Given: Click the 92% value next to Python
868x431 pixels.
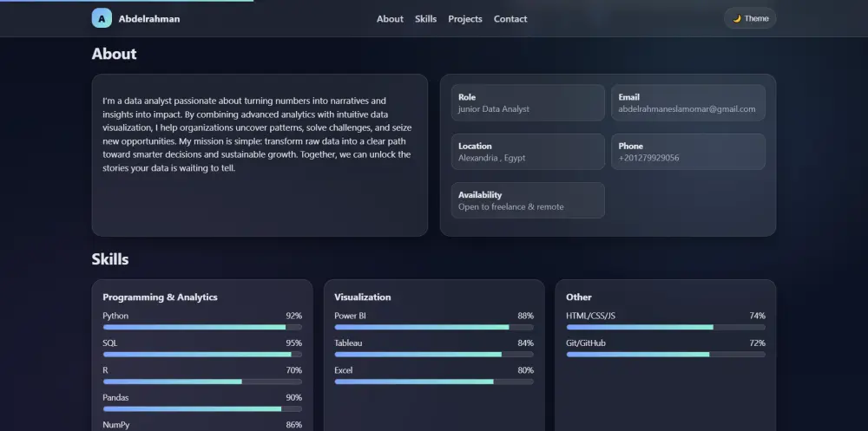Looking at the screenshot, I should [294, 316].
